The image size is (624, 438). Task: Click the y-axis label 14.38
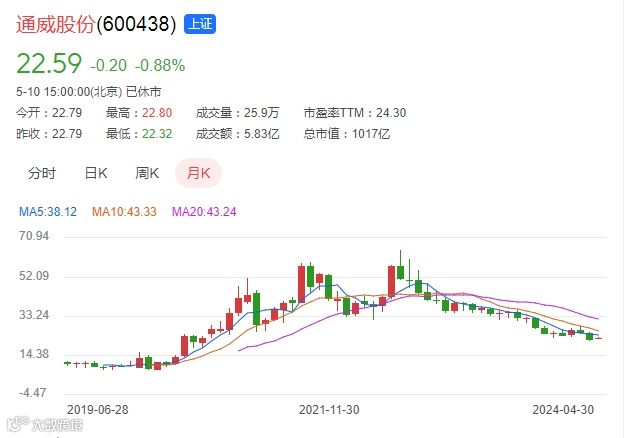[34, 354]
